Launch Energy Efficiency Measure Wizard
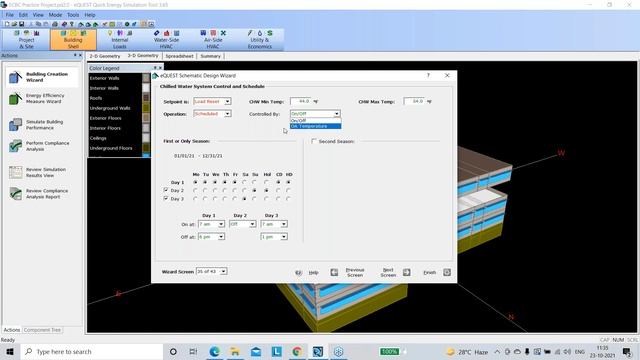640x360 pixels. pyautogui.click(x=38, y=98)
